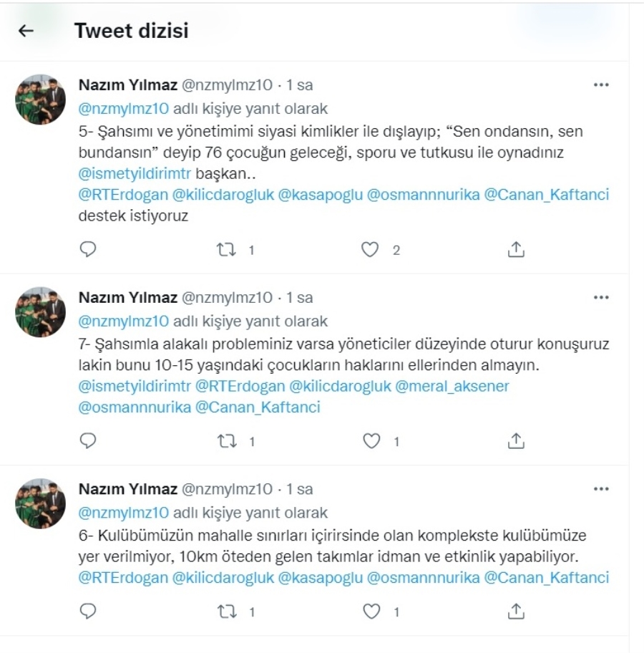Retweet the tweet starting with 6- Kulübümüzün
The height and width of the screenshot is (653, 644).
point(228,611)
